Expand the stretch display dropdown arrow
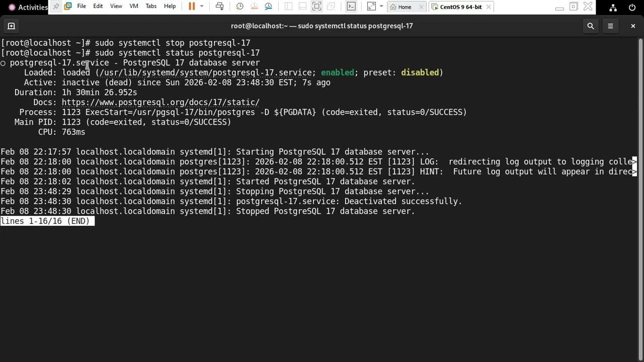Viewport: 644px width, 362px height. coord(381,7)
